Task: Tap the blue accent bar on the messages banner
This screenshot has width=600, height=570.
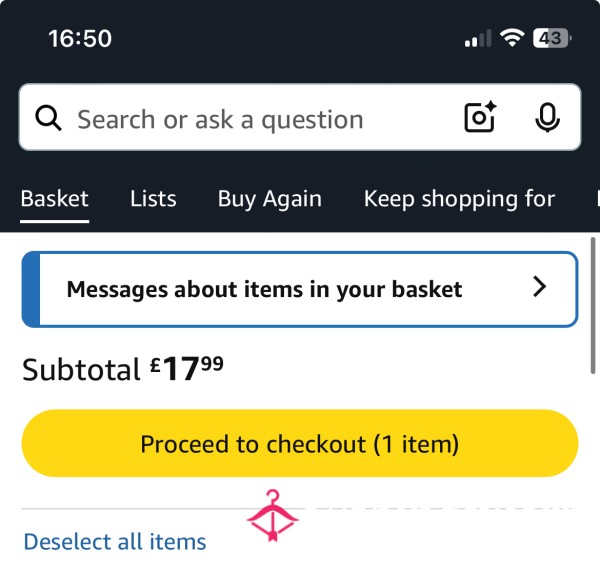Action: [x=31, y=289]
